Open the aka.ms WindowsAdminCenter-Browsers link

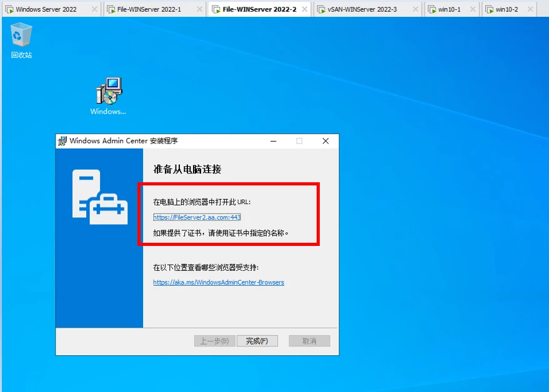[219, 282]
